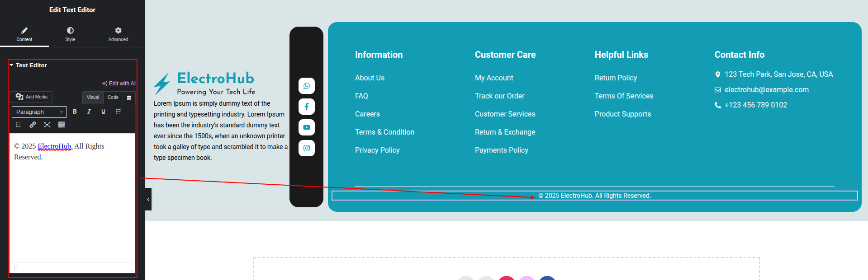
Task: Click the toolbar toggle keyboard icon
Action: 62,125
